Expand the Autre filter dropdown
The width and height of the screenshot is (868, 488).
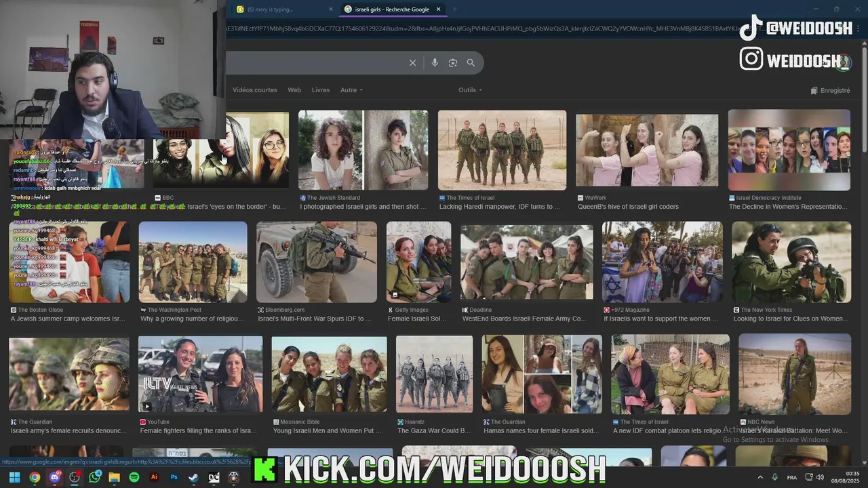pos(351,90)
